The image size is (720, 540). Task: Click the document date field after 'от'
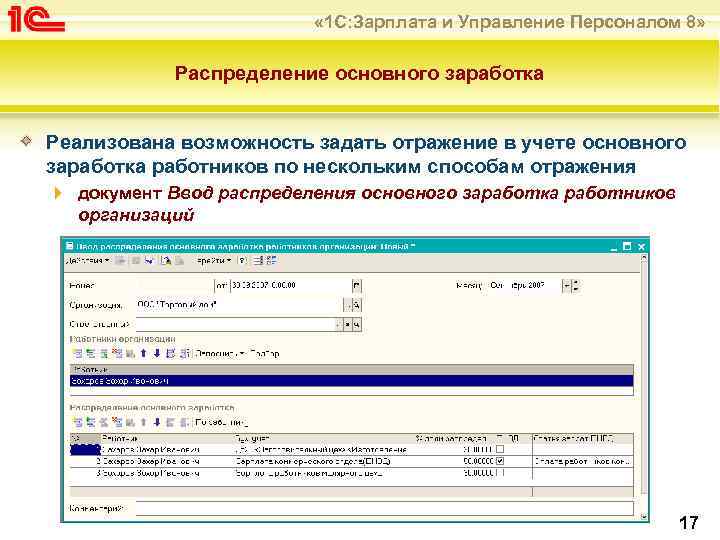coord(291,286)
